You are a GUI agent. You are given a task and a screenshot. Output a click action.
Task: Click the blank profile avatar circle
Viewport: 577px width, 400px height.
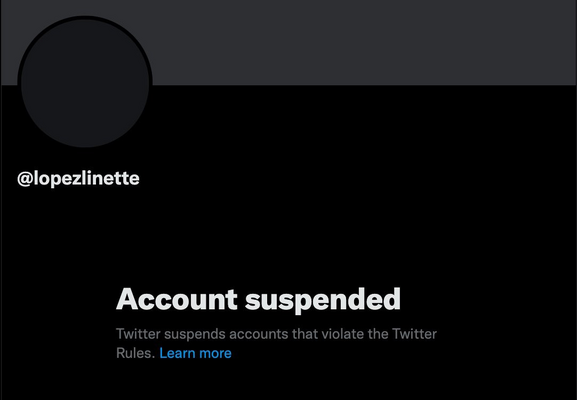85,84
